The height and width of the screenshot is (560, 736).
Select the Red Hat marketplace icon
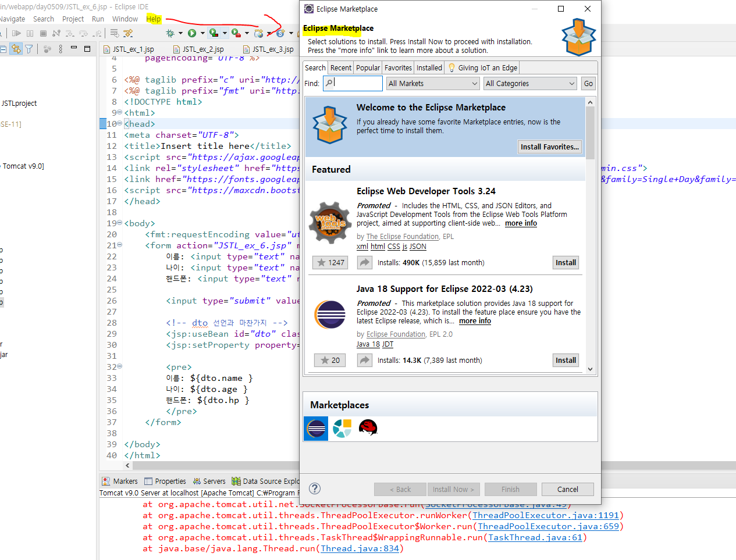[x=368, y=429]
